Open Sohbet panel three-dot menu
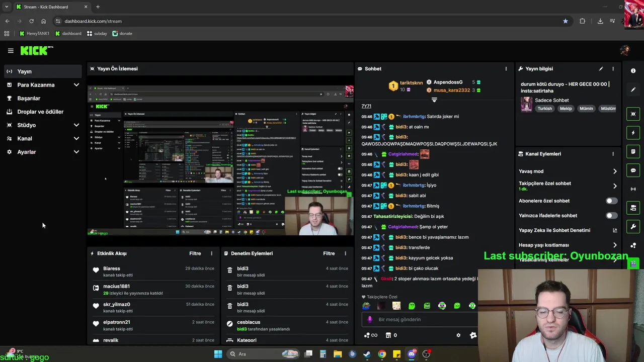Image resolution: width=644 pixels, height=362 pixels. [x=506, y=69]
